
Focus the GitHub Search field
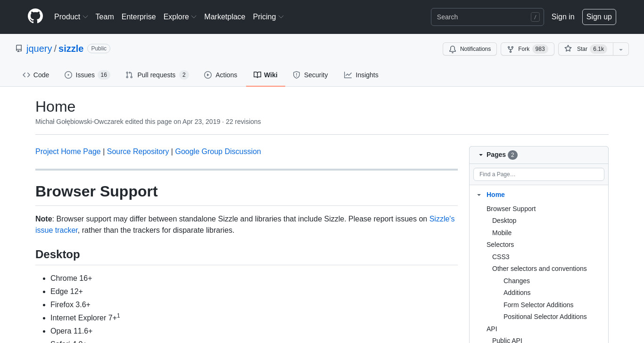click(x=487, y=17)
